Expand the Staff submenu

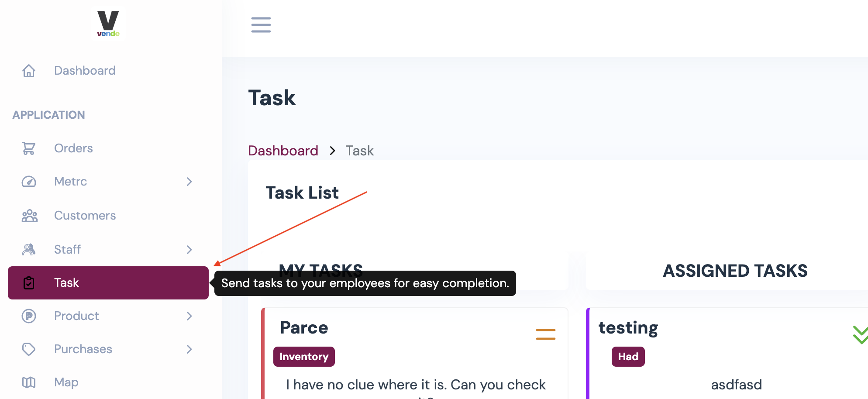(x=189, y=250)
